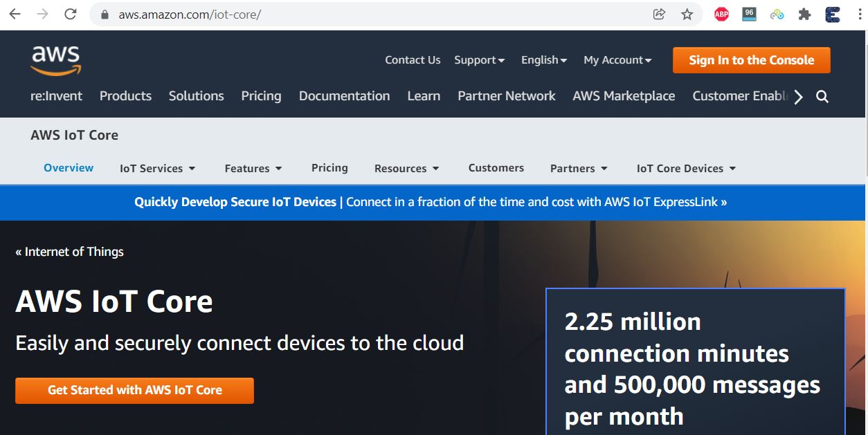
Task: Click the dark blue E extension icon
Action: pyautogui.click(x=832, y=15)
